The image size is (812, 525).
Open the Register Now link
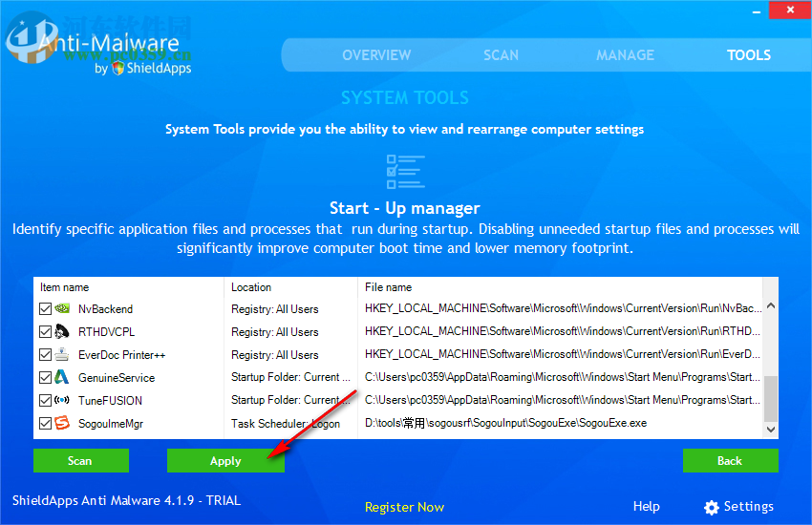(x=404, y=507)
